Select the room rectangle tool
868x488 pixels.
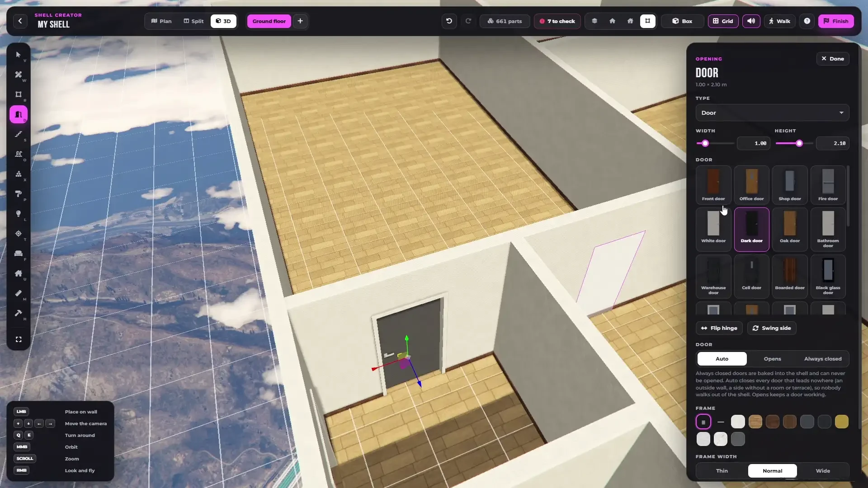coord(19,94)
